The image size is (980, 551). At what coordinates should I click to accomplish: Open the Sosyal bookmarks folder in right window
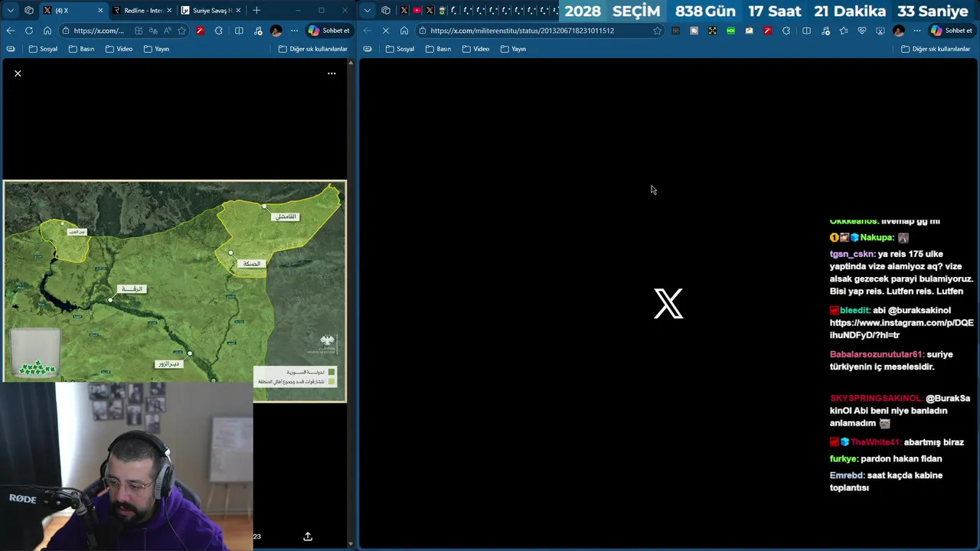400,49
